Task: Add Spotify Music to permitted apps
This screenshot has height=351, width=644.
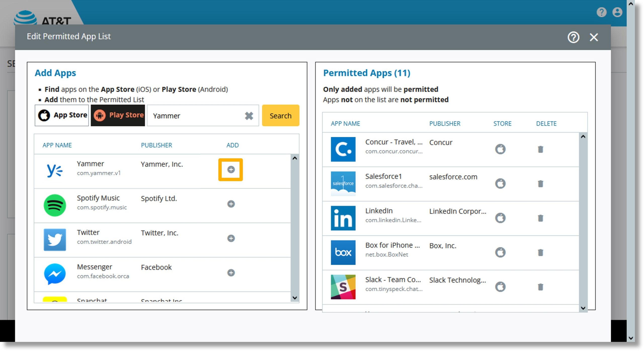Action: click(231, 204)
